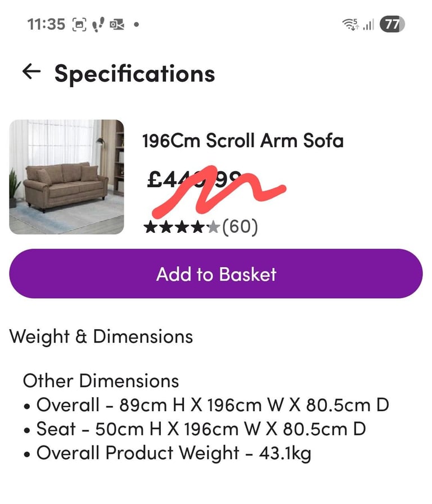The image size is (432, 504).
Task: Tap the 11:35 clock
Action: pos(46,24)
